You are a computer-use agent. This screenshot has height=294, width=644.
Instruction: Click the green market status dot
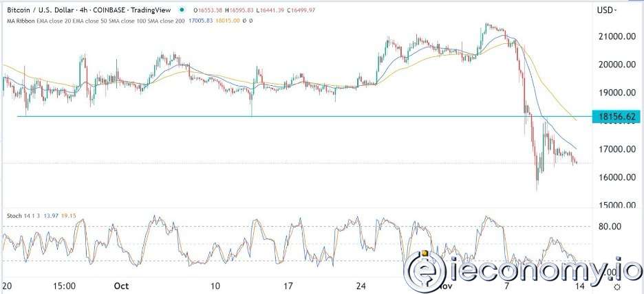[182, 10]
